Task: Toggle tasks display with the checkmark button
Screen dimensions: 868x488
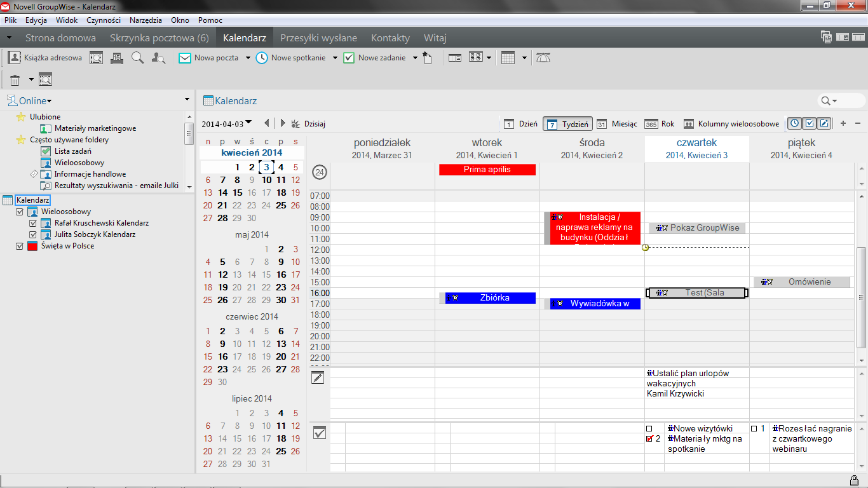Action: pyautogui.click(x=810, y=123)
